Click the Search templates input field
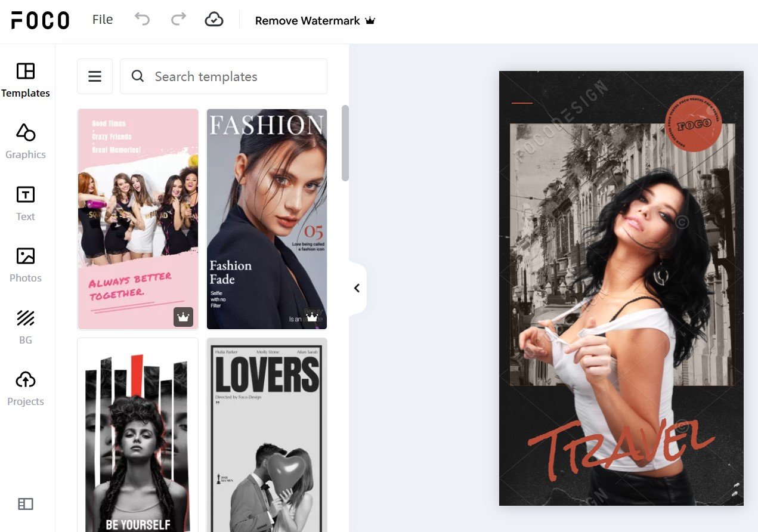The height and width of the screenshot is (532, 758). pos(224,76)
